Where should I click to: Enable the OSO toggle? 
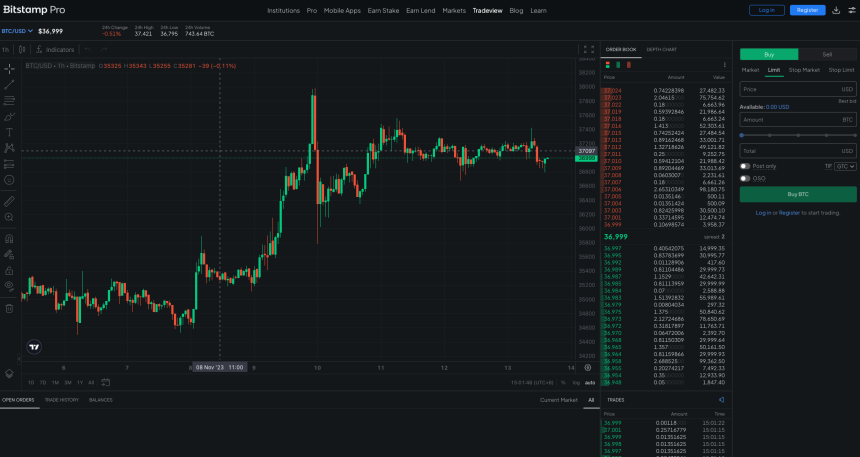745,178
